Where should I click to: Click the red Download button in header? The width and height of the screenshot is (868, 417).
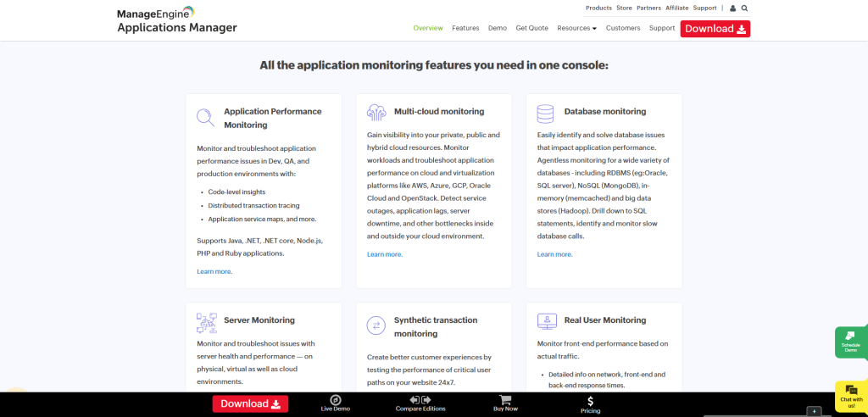click(715, 29)
